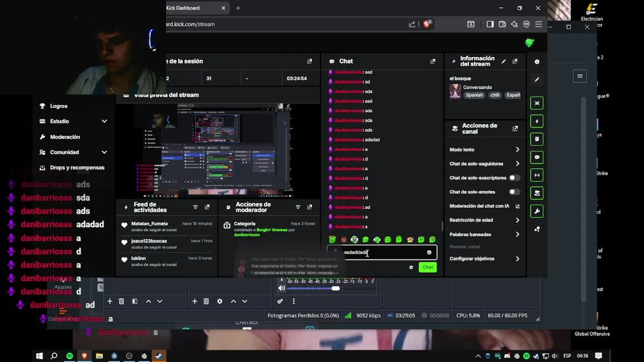This screenshot has width=644, height=362.
Task: Expand the Estudio sidebar menu
Action: [x=104, y=121]
